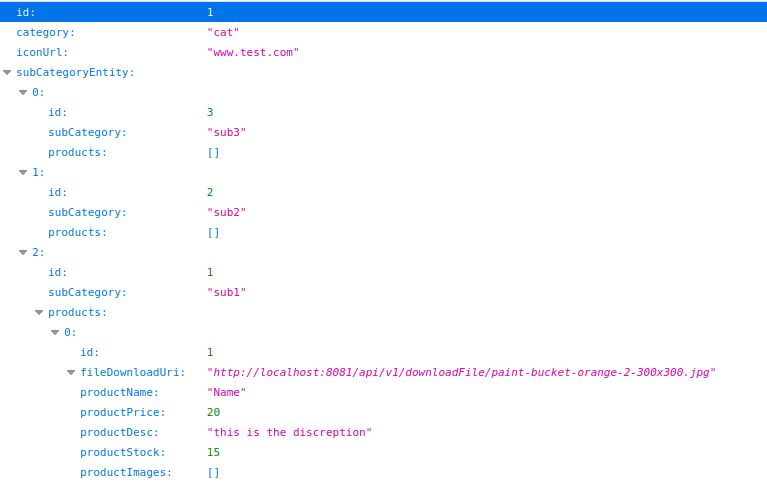Image resolution: width=767 pixels, height=500 pixels.
Task: Collapse subCategoryEntity item 1
Action: 23,172
